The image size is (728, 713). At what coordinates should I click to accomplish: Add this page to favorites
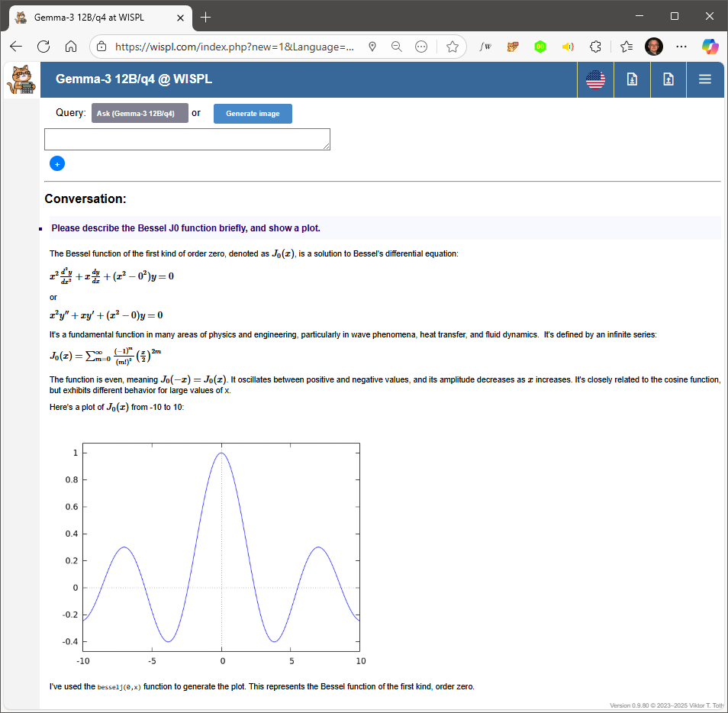point(452,47)
